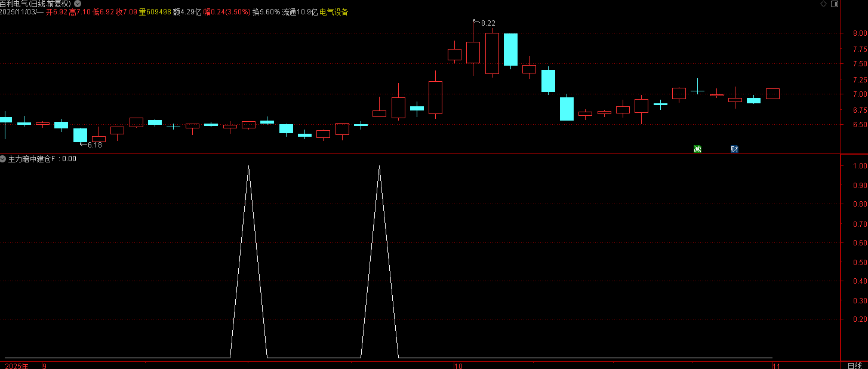Open dropdown next to 百利电气 title
This screenshot has width=868, height=369.
[77, 4]
